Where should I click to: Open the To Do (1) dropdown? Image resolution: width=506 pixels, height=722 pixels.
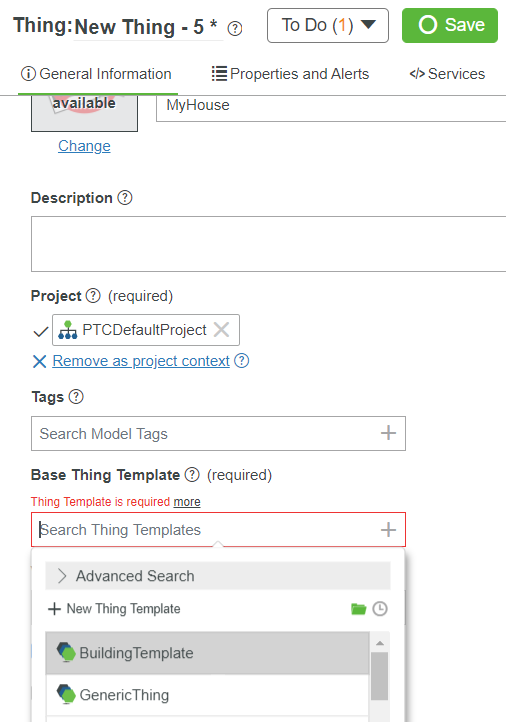pyautogui.click(x=328, y=25)
